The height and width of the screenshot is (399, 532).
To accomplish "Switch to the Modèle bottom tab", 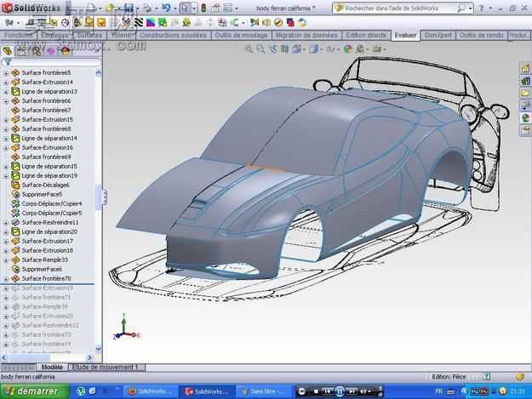I will coord(52,368).
